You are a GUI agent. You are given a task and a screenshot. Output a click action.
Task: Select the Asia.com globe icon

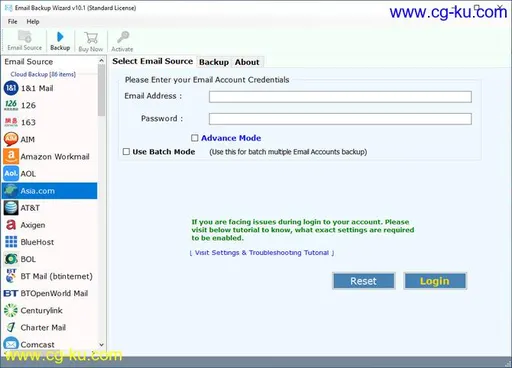(x=11, y=191)
